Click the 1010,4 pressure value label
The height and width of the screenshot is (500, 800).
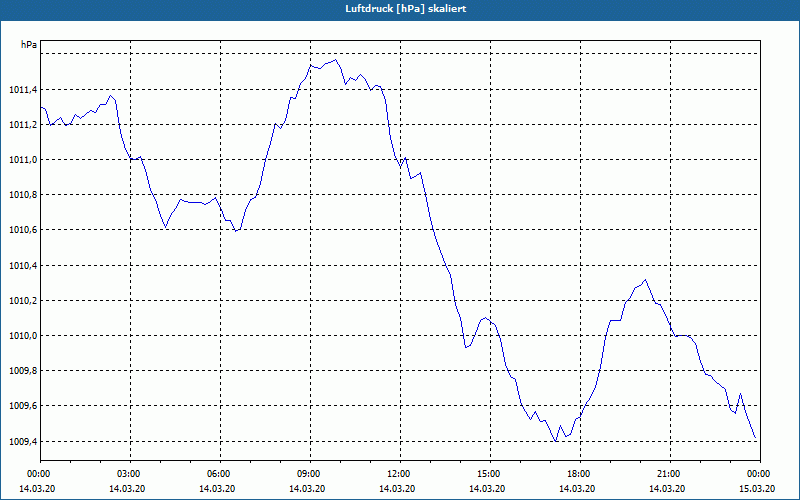[x=23, y=265]
